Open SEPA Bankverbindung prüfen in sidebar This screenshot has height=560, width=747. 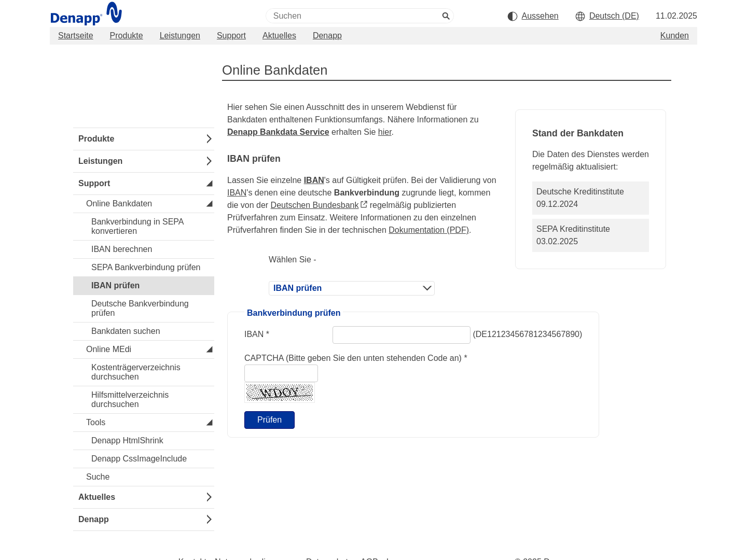(x=144, y=268)
